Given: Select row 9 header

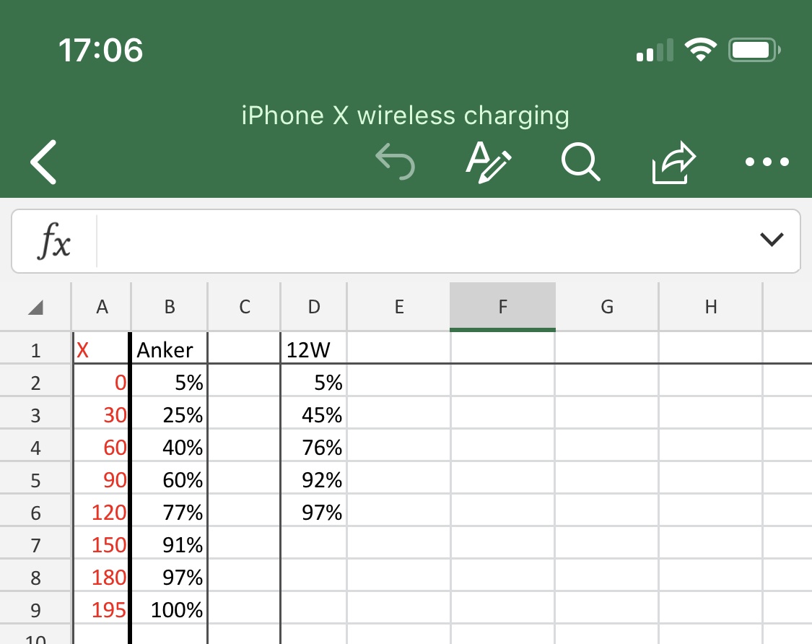Looking at the screenshot, I should [x=35, y=610].
